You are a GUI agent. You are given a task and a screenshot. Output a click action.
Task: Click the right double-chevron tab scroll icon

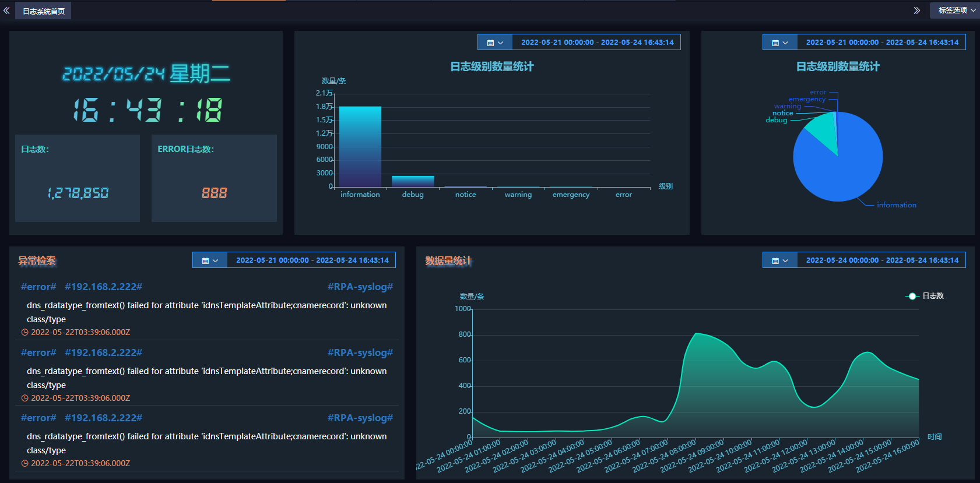tap(917, 10)
